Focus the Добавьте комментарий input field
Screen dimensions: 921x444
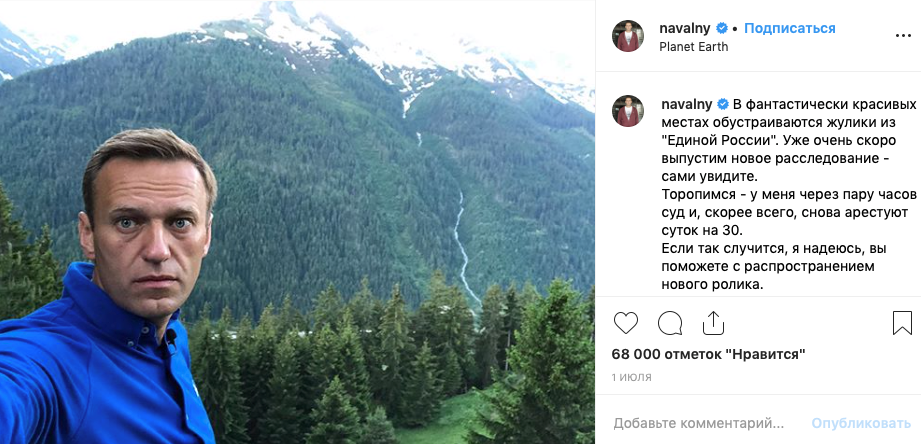[x=699, y=423]
